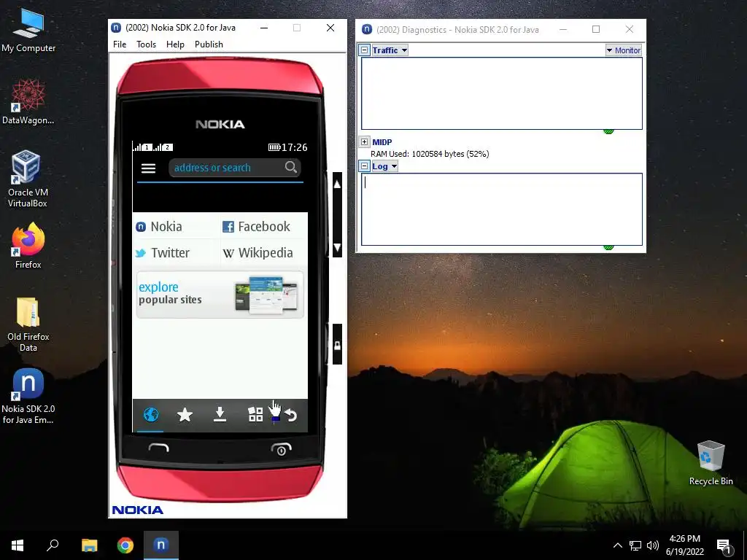Select the Oracle VM VirtualBox desktop icon
This screenshot has height=560, width=747.
tap(28, 179)
